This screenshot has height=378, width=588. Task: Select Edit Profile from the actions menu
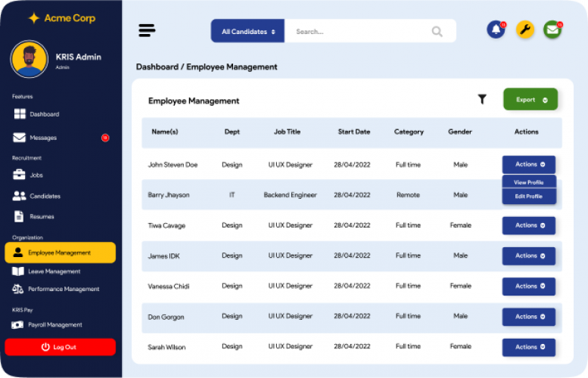tap(529, 197)
